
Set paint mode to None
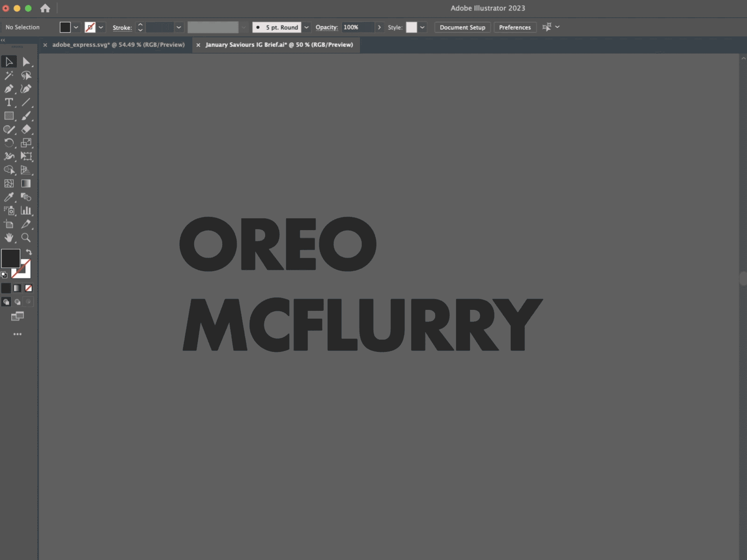coord(28,288)
